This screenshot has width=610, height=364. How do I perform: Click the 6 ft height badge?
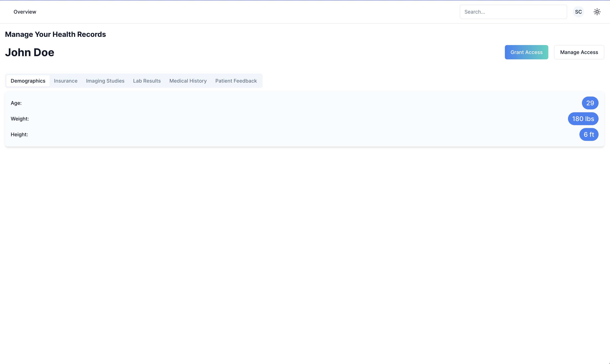(x=588, y=134)
